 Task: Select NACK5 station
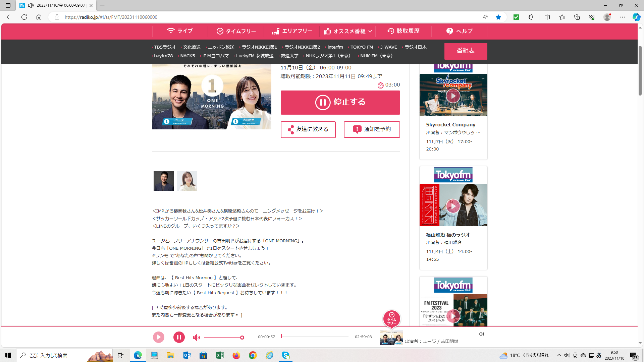pyautogui.click(x=187, y=56)
